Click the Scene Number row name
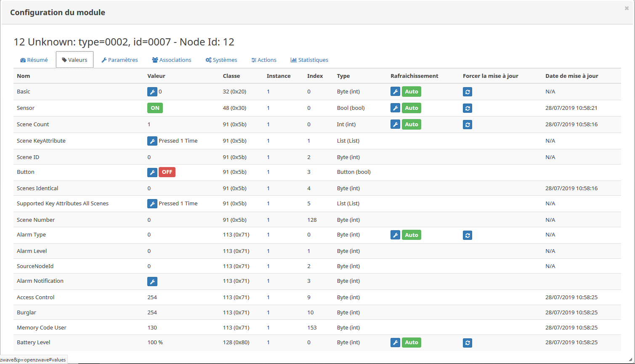 tap(36, 220)
